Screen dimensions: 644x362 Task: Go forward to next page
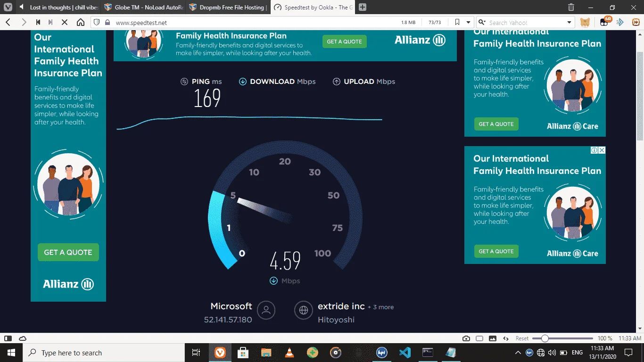pos(24,22)
